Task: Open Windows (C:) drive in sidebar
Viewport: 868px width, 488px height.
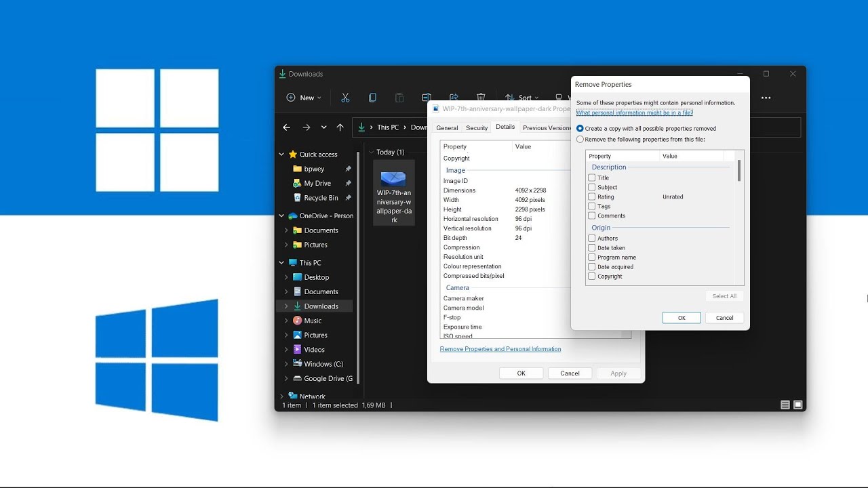Action: pyautogui.click(x=323, y=364)
